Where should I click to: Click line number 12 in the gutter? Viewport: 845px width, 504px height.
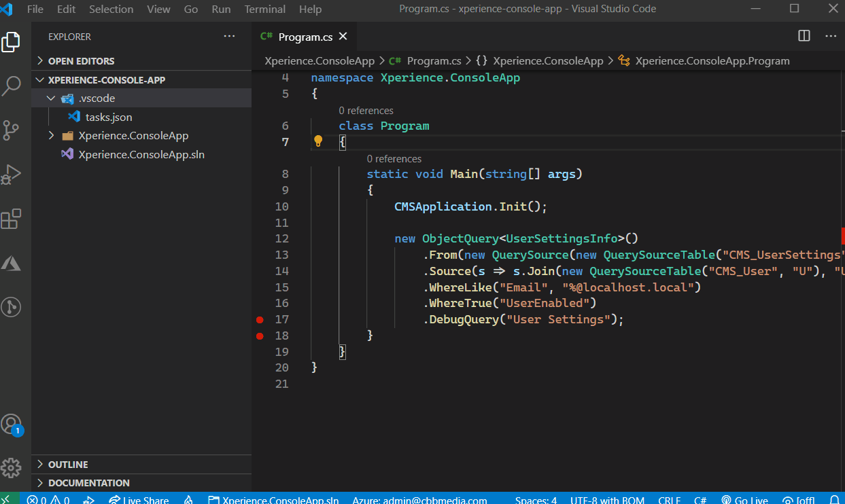click(282, 238)
